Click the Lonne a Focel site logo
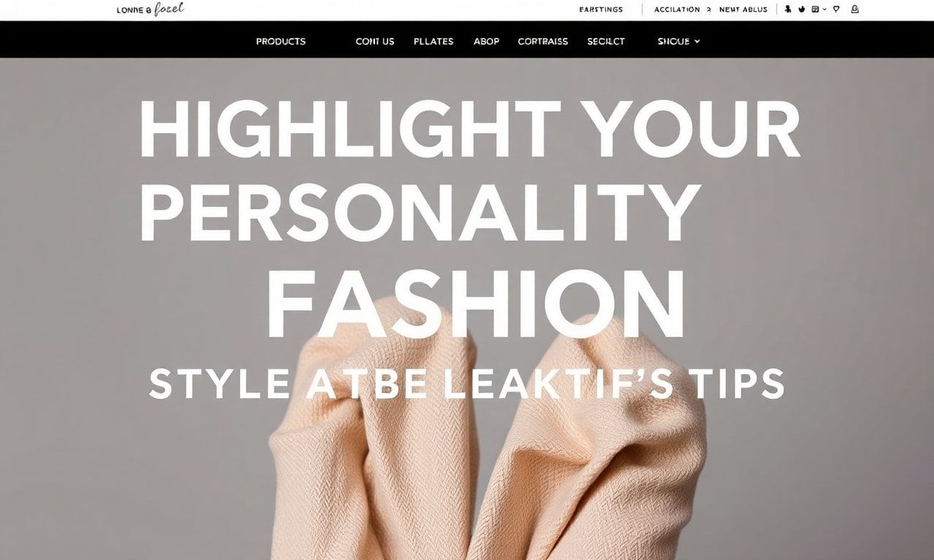The width and height of the screenshot is (934, 560). coord(150,9)
